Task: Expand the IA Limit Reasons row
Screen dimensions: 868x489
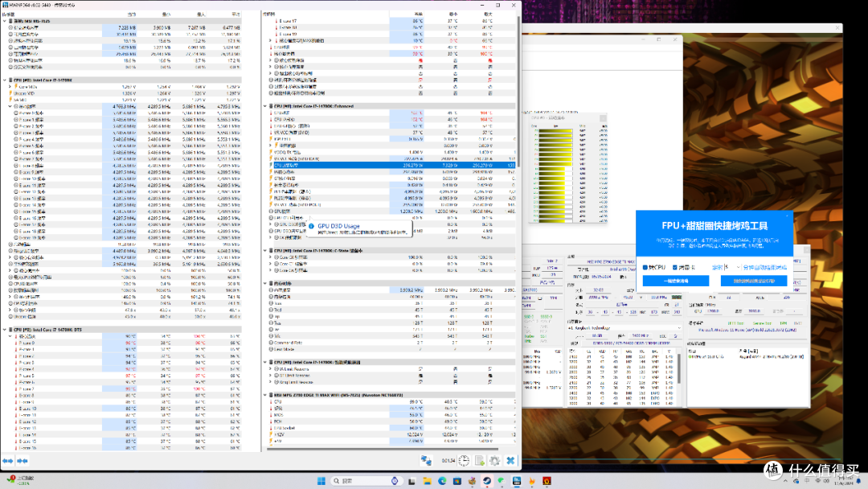Action: point(271,369)
